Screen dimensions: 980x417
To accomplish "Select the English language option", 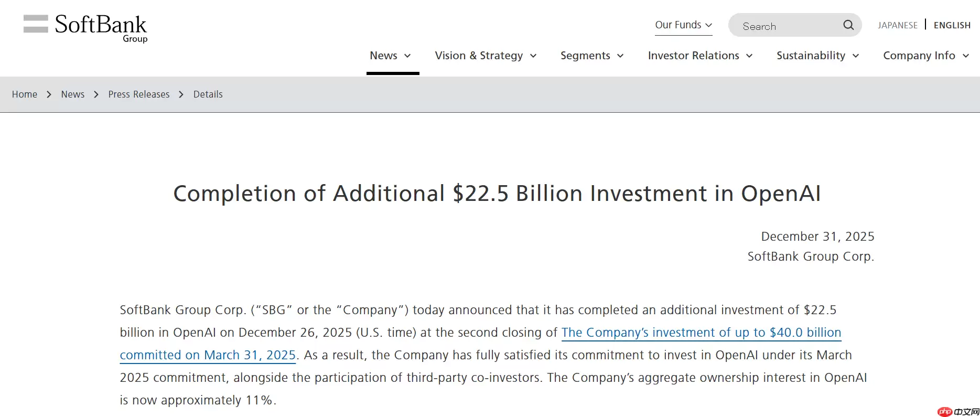I will [952, 25].
